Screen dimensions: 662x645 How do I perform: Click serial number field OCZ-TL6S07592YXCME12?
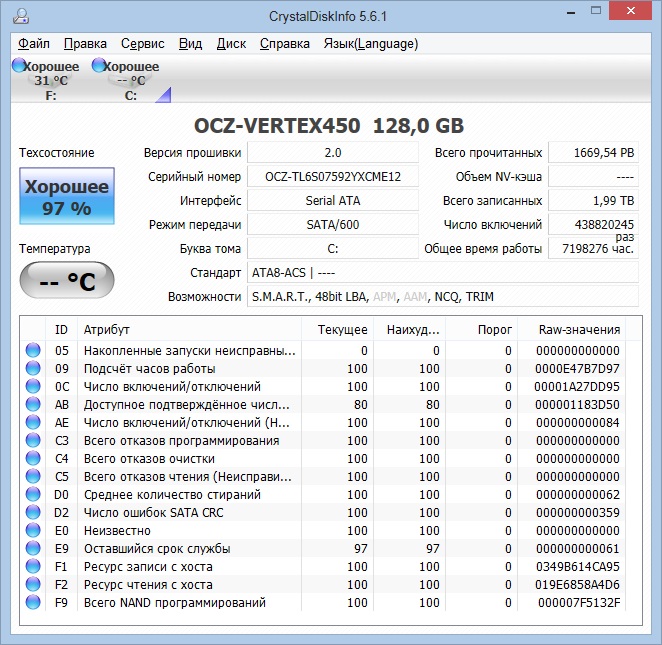[x=333, y=176]
